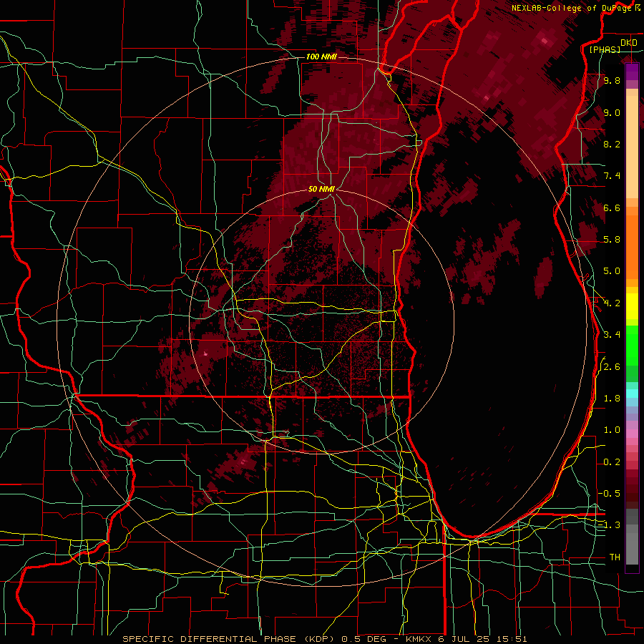Click the "50 NMI" range ring label

321,189
